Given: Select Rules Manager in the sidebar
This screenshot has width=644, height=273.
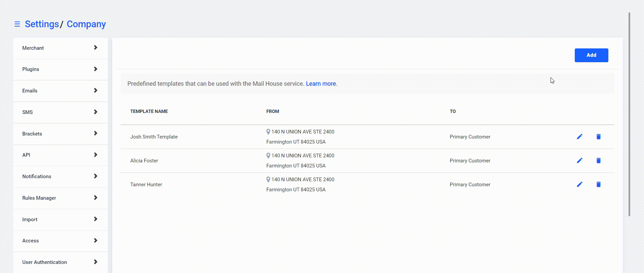Looking at the screenshot, I should [61, 198].
